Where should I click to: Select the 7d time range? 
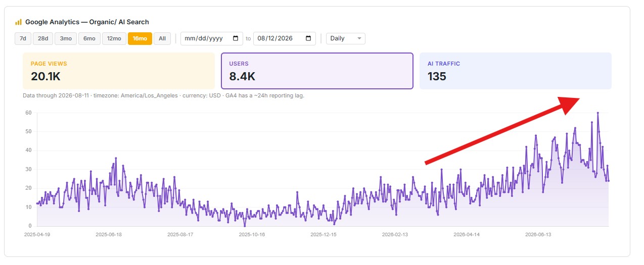click(x=23, y=38)
